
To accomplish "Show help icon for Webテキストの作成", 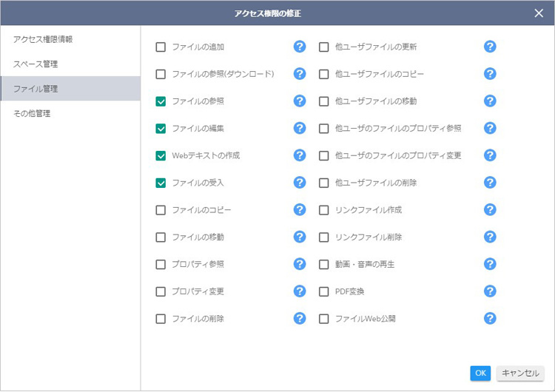I will [x=300, y=155].
